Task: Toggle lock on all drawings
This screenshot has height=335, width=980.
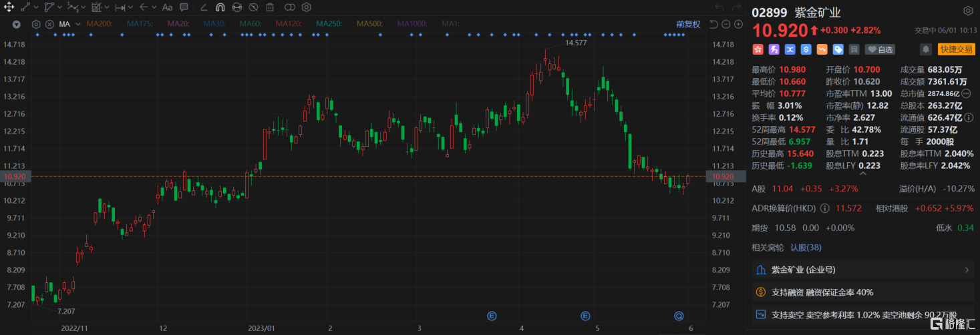Action: click(x=236, y=7)
